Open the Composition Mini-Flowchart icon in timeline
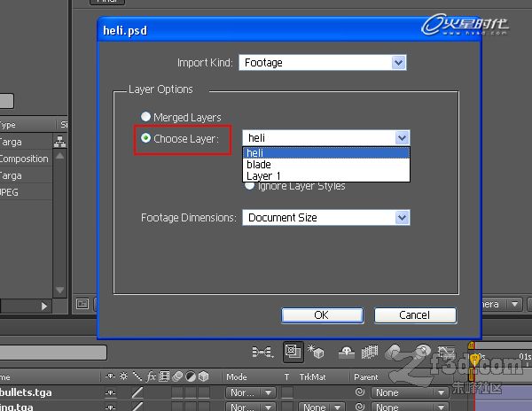This screenshot has height=411, width=532. pos(262,352)
